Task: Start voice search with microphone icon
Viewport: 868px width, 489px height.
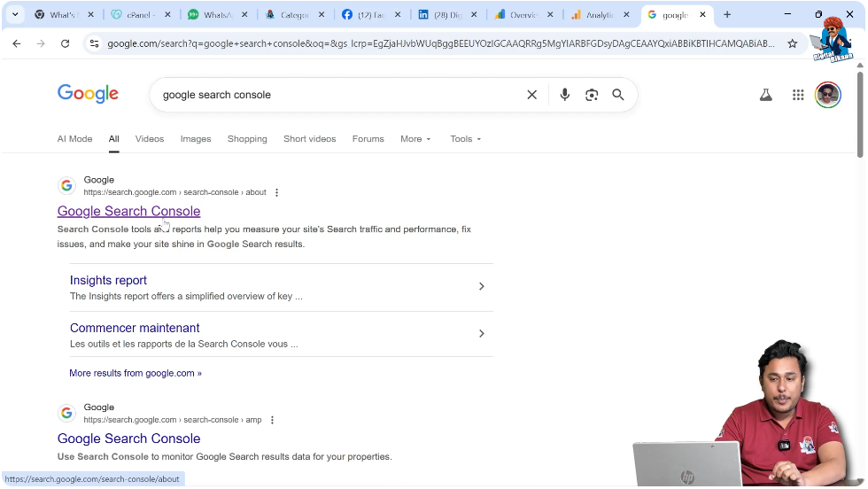Action: click(565, 95)
